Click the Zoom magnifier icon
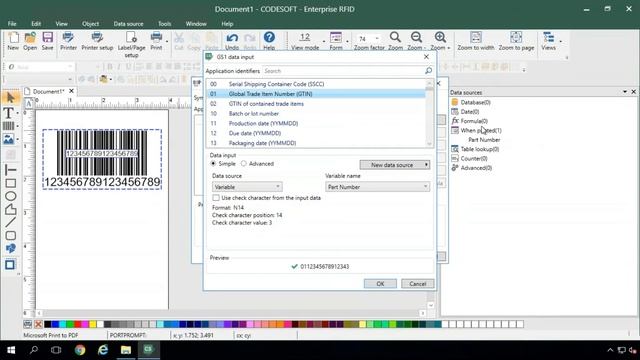 point(395,41)
